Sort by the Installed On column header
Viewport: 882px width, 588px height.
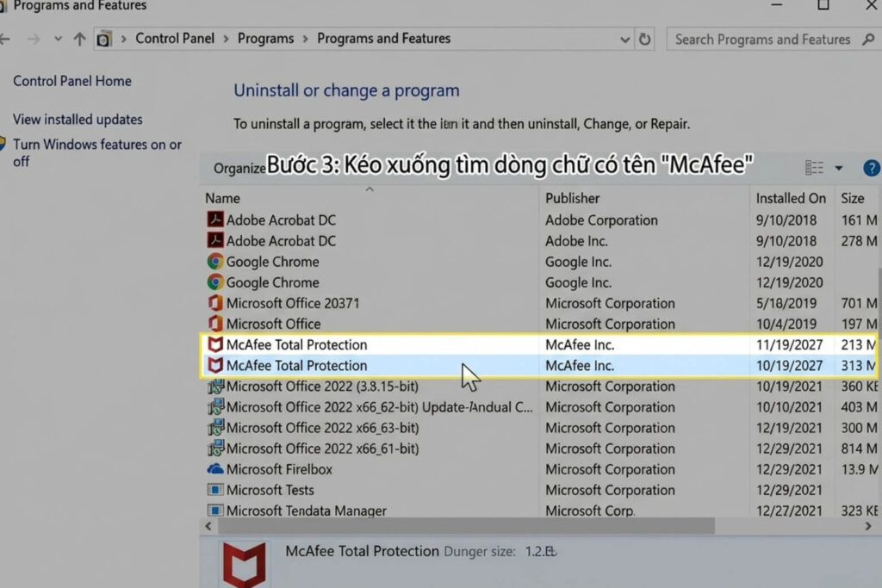791,198
